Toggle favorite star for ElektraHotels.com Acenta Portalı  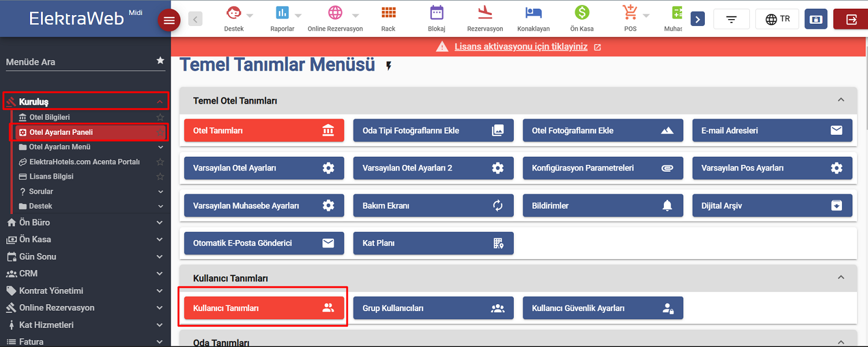point(160,162)
